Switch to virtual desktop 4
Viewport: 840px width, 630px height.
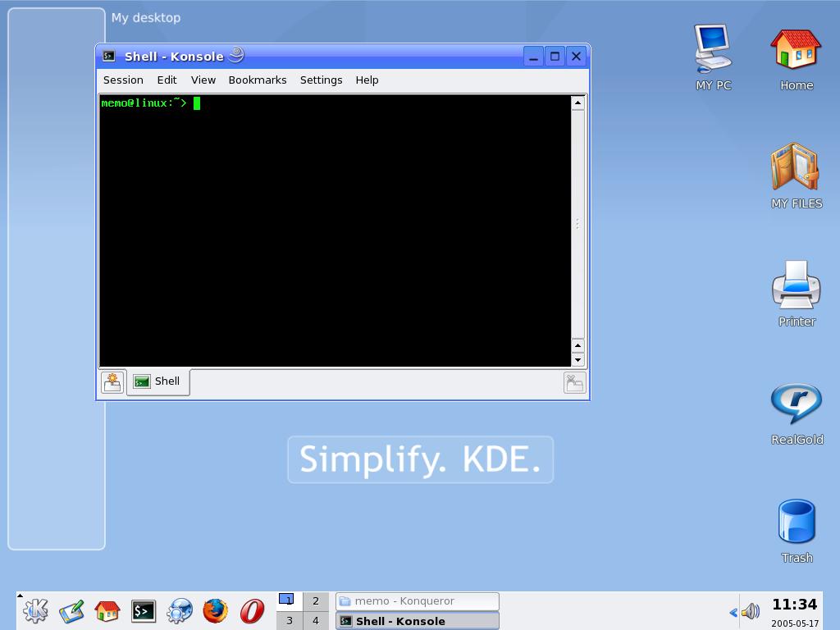click(316, 620)
